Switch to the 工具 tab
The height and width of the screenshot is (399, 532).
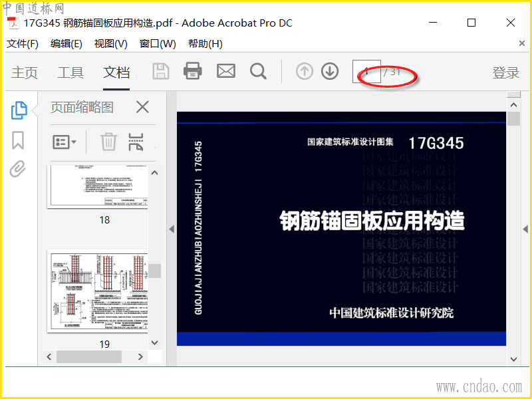coord(70,72)
